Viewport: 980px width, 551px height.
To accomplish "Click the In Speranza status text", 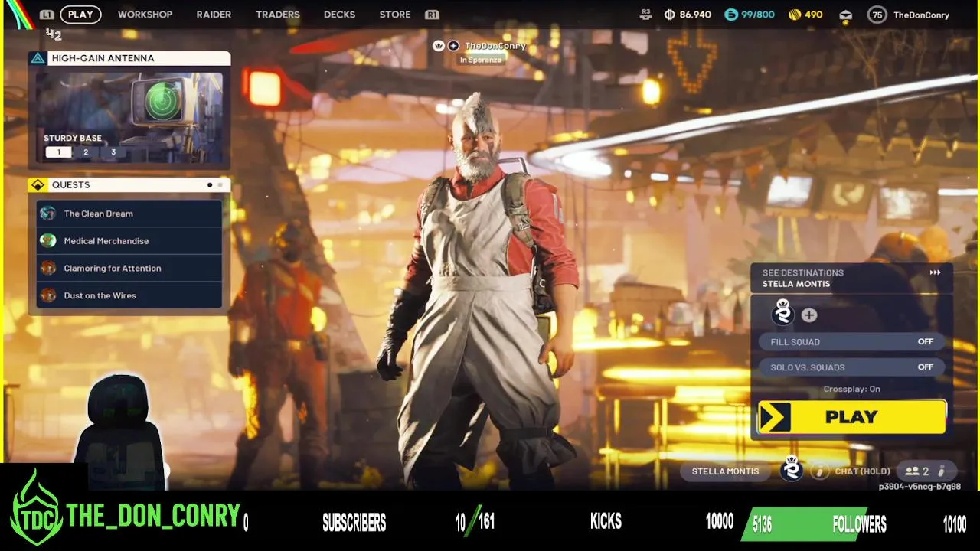I will coord(482,60).
